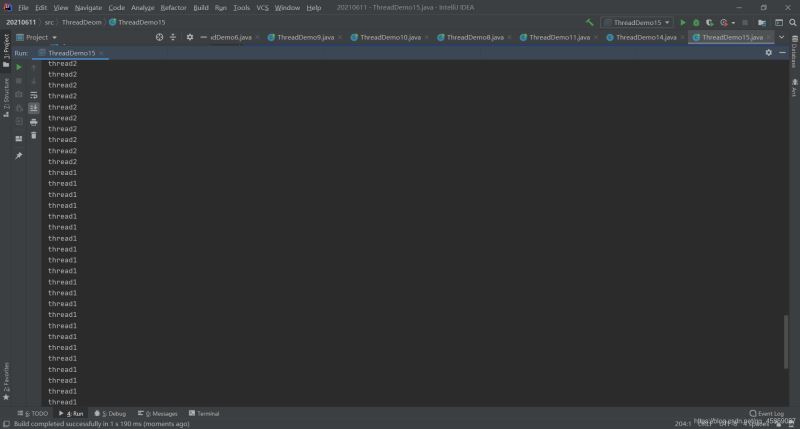Open the VCS menu
The width and height of the screenshot is (800, 429).
point(262,8)
